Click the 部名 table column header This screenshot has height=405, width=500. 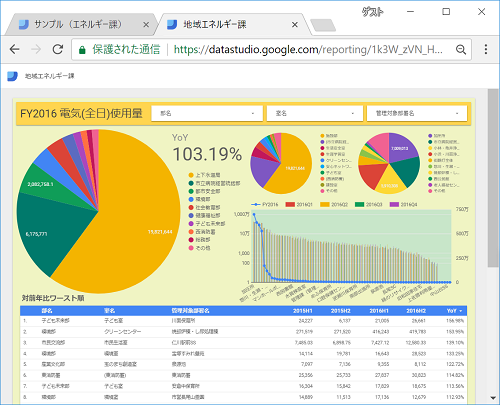(47, 311)
